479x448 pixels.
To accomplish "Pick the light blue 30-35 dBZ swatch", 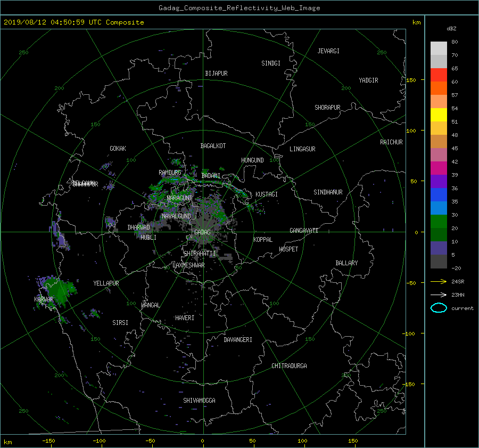I will (439, 208).
